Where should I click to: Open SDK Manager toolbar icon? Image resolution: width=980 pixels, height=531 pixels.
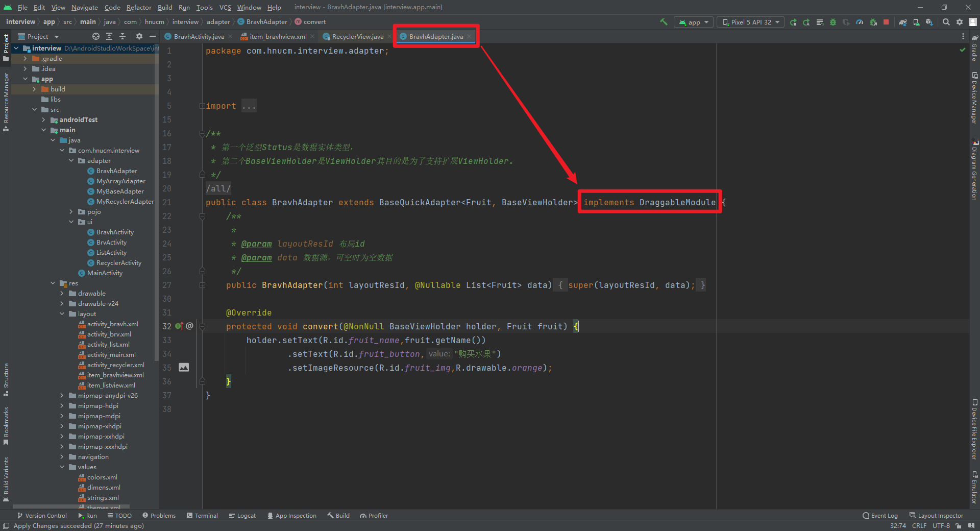(x=929, y=22)
